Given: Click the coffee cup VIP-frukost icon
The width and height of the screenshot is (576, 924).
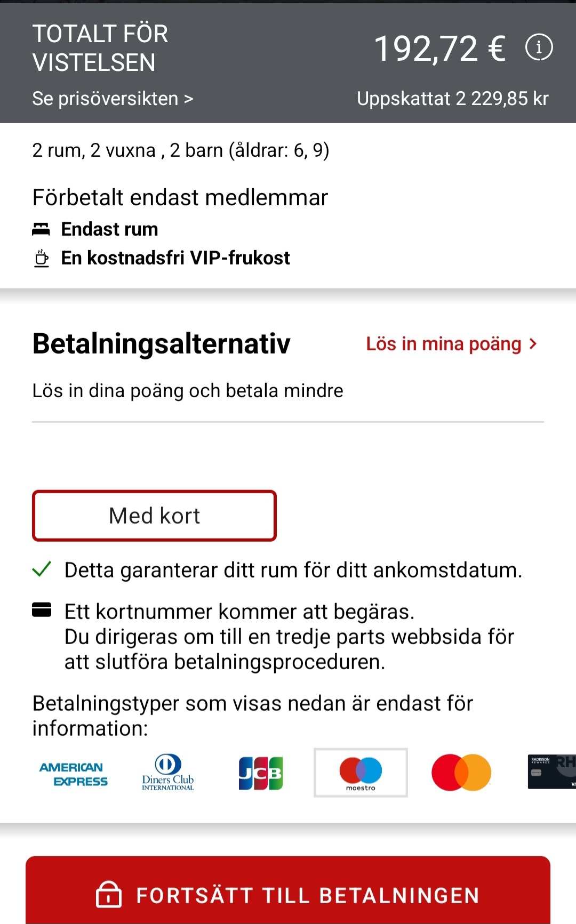Looking at the screenshot, I should [42, 258].
